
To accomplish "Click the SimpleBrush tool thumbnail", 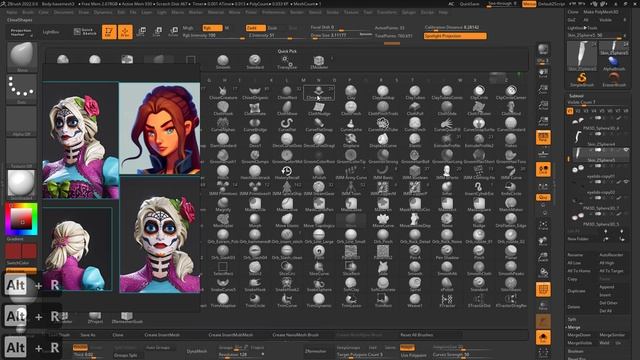I will tap(582, 78).
